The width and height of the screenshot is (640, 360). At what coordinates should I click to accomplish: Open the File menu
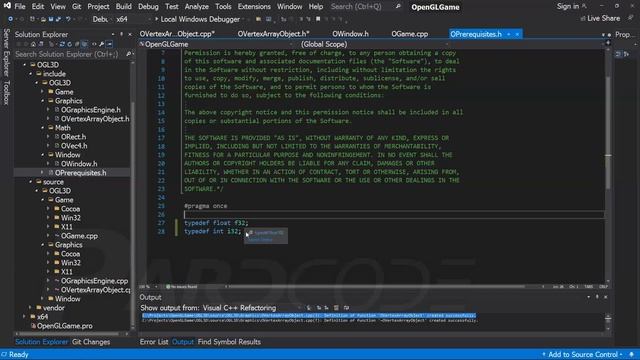(20, 7)
